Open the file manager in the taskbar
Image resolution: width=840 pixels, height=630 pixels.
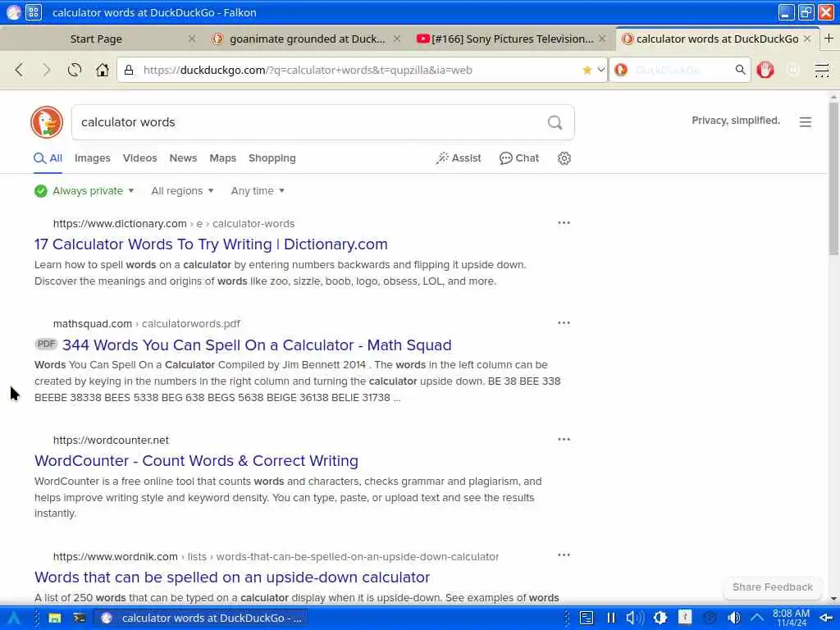click(x=55, y=619)
